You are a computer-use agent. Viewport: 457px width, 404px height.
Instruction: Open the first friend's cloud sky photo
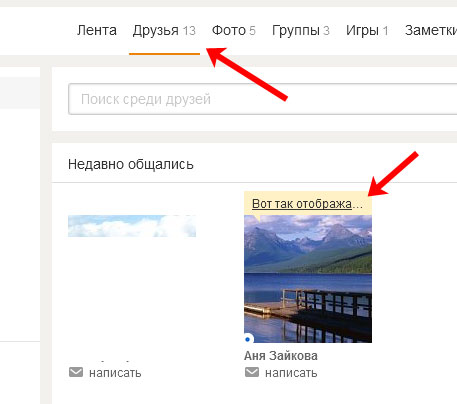[132, 226]
